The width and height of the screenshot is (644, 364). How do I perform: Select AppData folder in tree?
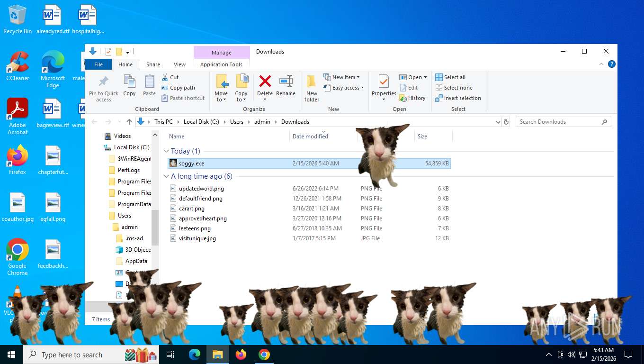[136, 261]
